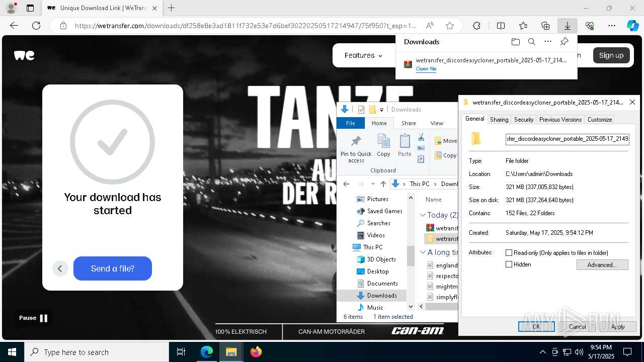The width and height of the screenshot is (644, 362).
Task: Launch Copilot from Edge toolbar
Action: (x=632, y=26)
